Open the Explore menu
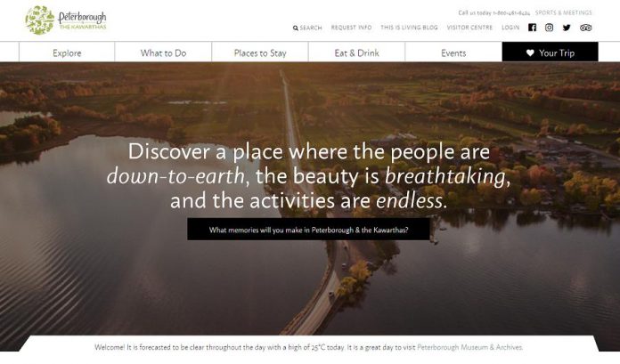620x364 pixels. click(x=67, y=53)
